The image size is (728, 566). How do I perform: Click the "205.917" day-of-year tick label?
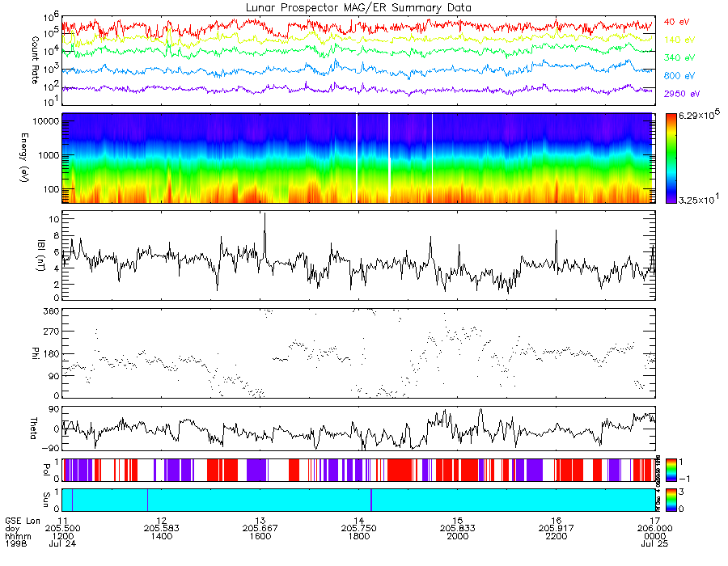tap(557, 529)
